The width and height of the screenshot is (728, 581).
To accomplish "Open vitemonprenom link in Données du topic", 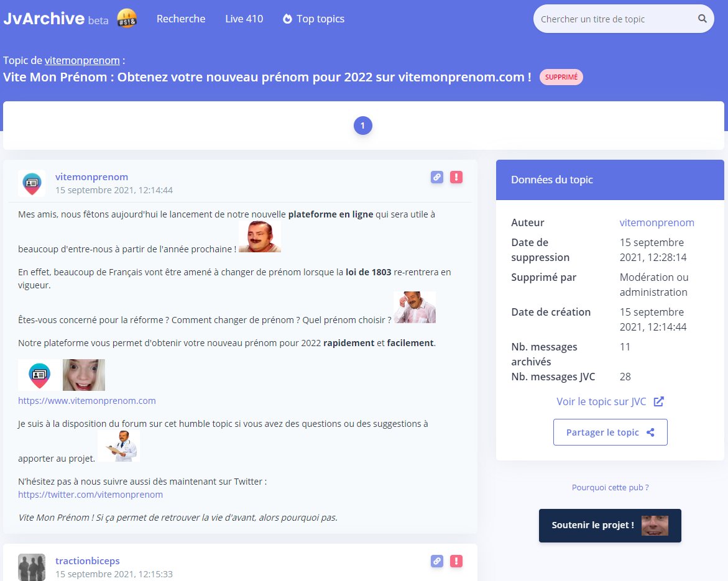I will (x=657, y=222).
